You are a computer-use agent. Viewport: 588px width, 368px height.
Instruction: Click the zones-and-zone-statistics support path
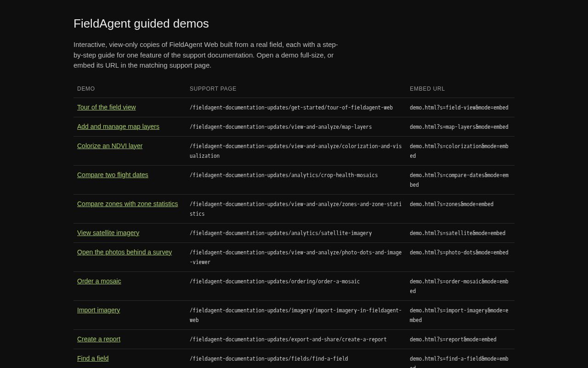pos(296,209)
